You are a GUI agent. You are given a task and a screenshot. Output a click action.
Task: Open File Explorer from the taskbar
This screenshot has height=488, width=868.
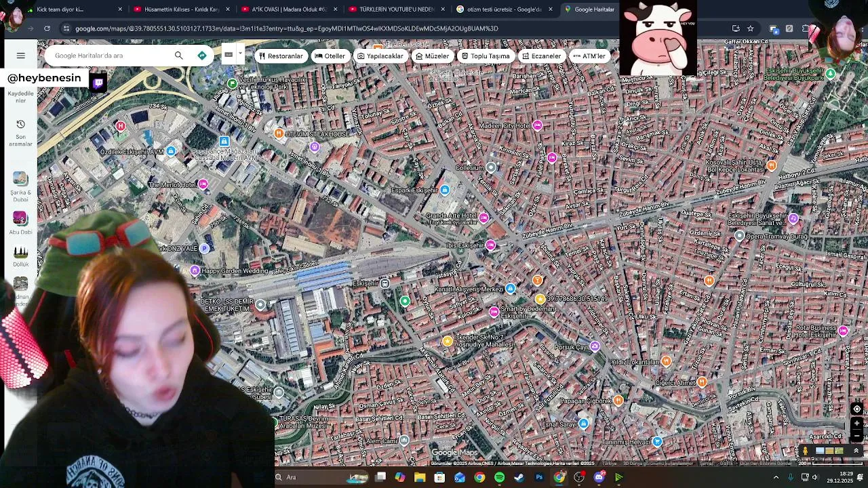[x=420, y=477]
